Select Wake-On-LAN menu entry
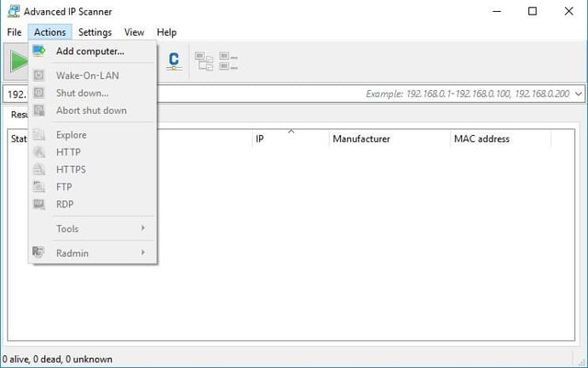This screenshot has height=368, width=588. tap(93, 75)
